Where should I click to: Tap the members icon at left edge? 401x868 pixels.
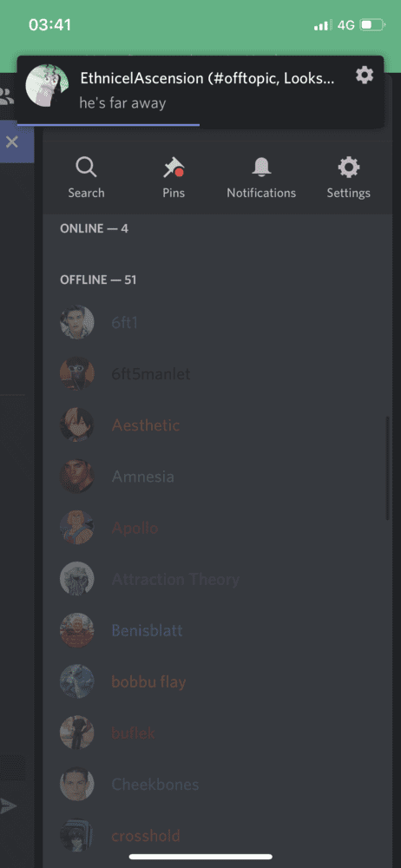coord(7,96)
